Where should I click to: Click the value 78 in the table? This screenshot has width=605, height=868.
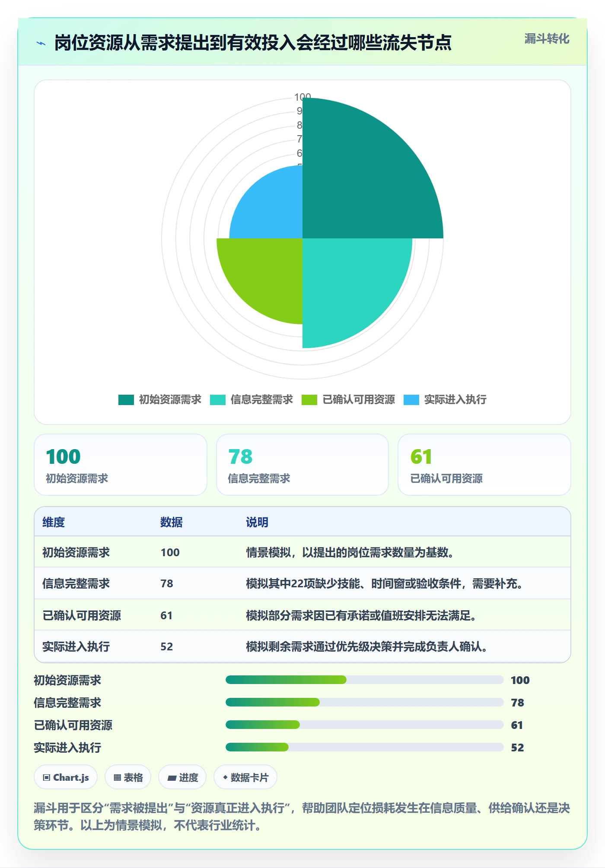click(167, 583)
